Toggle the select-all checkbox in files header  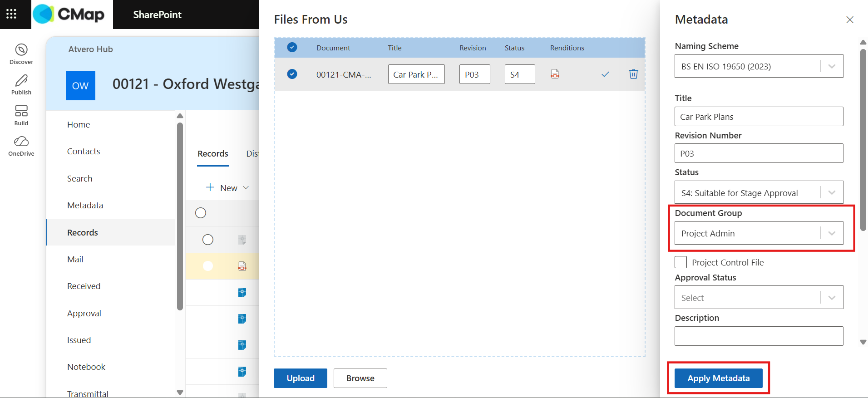[x=292, y=47]
